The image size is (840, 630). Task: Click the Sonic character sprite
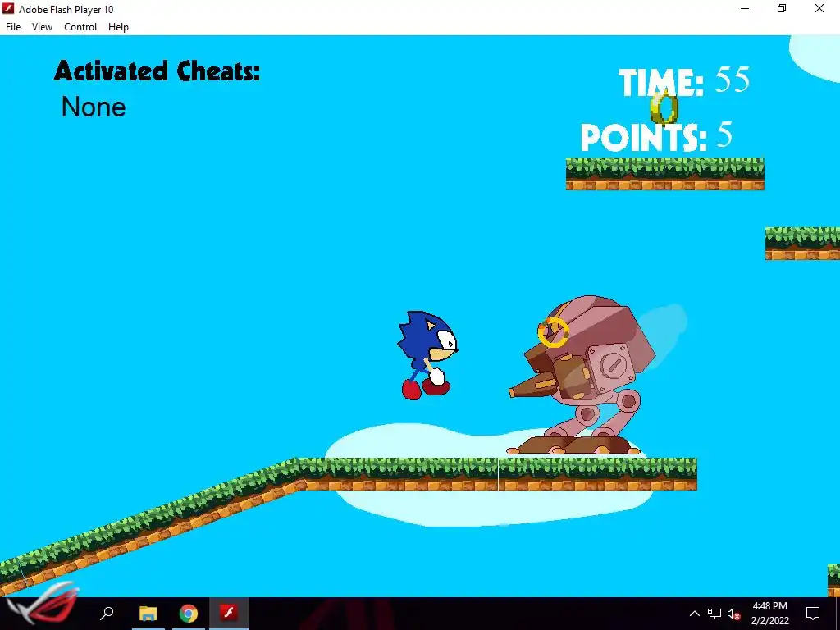click(427, 355)
